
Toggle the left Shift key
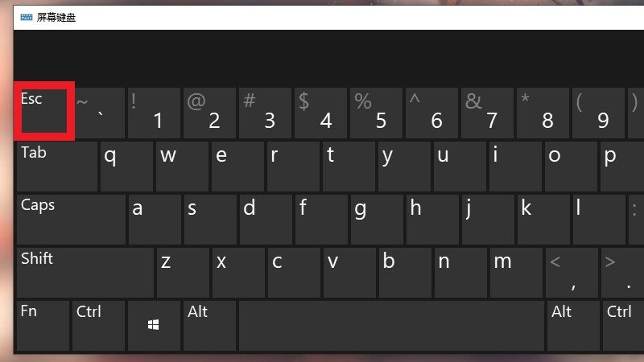click(85, 273)
